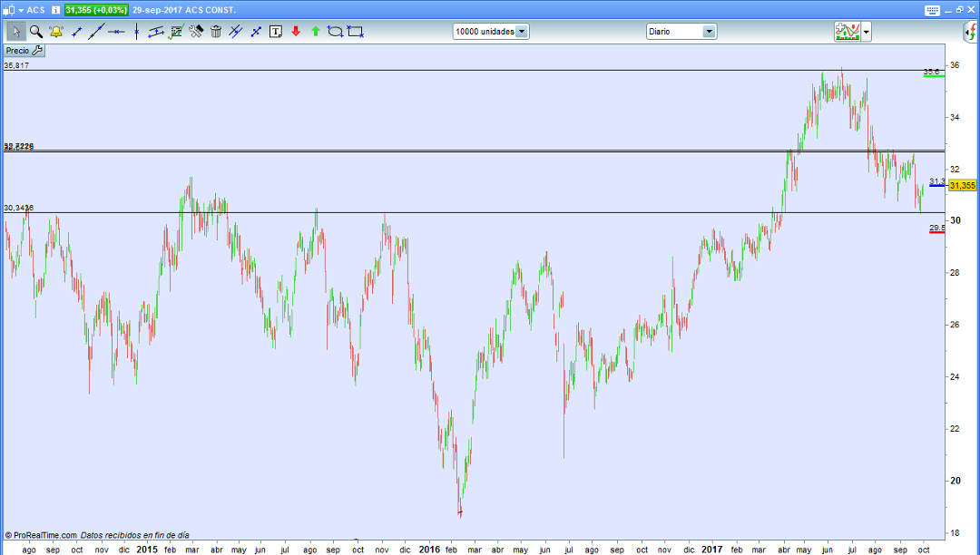Delete all drawings with the trash icon
Image resolution: width=980 pixels, height=555 pixels.
coord(216,31)
